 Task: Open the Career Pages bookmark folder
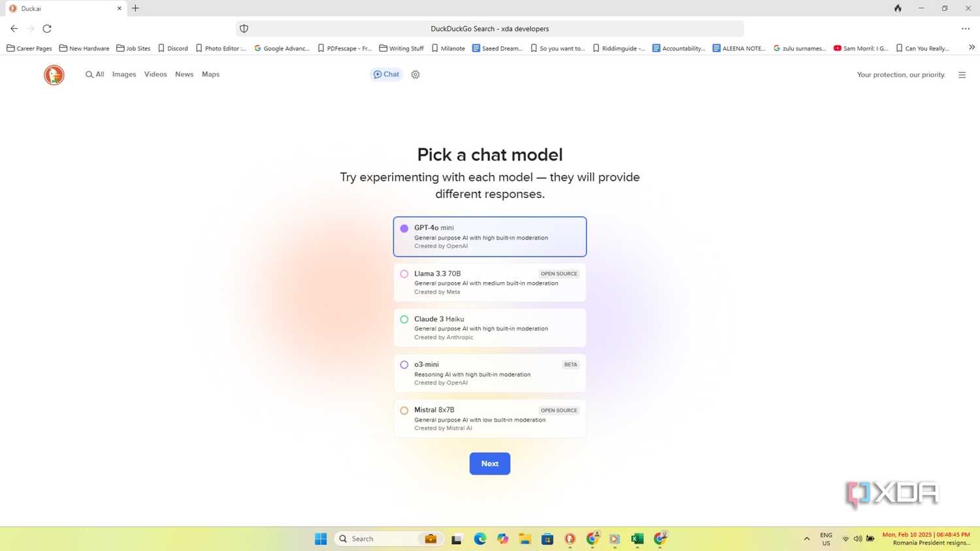[x=29, y=48]
